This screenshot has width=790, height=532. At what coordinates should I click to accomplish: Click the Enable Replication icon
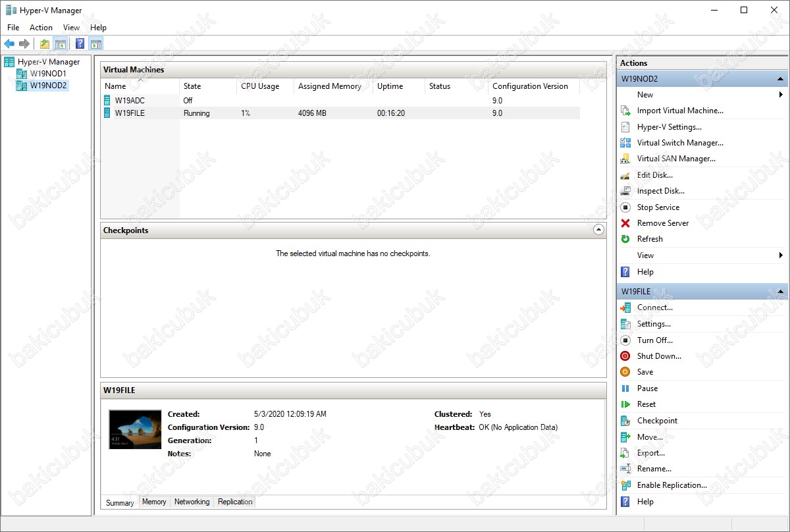pyautogui.click(x=625, y=485)
